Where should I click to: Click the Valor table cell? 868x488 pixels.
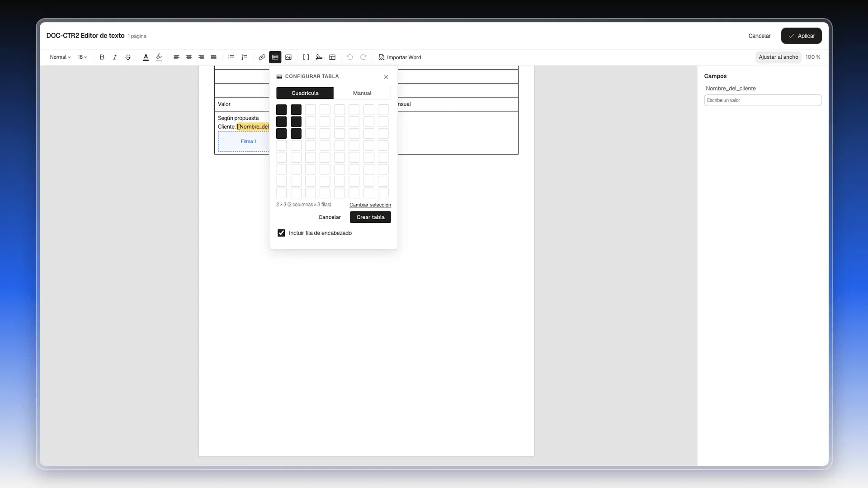242,104
